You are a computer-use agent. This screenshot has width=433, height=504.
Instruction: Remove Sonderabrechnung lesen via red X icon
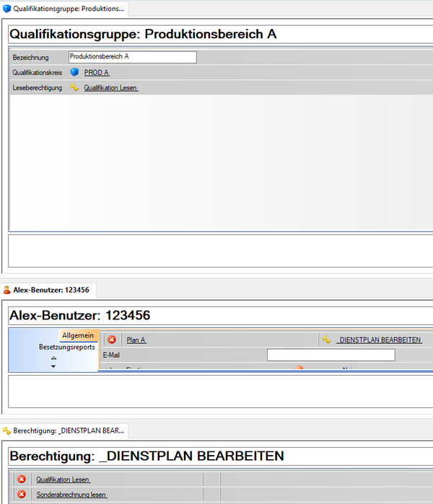(22, 495)
